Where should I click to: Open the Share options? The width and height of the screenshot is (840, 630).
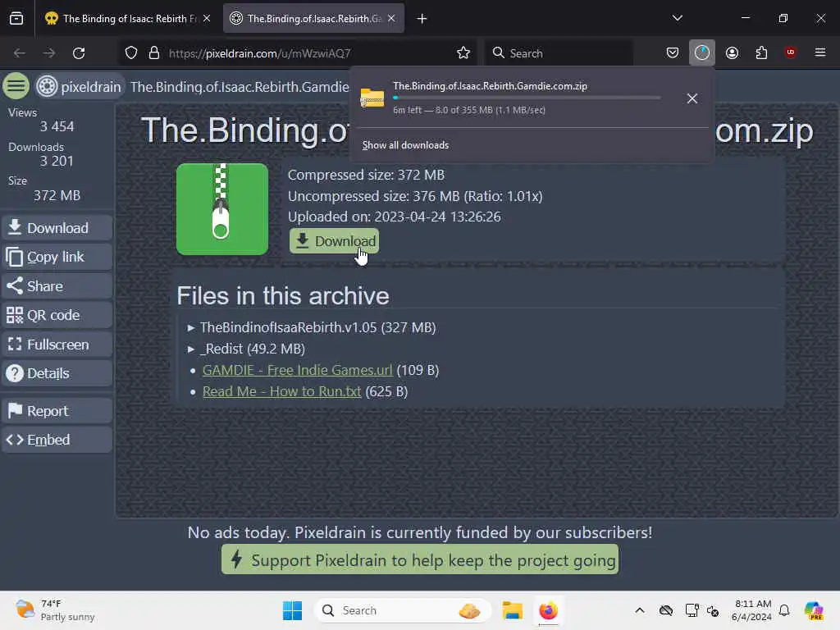[57, 286]
